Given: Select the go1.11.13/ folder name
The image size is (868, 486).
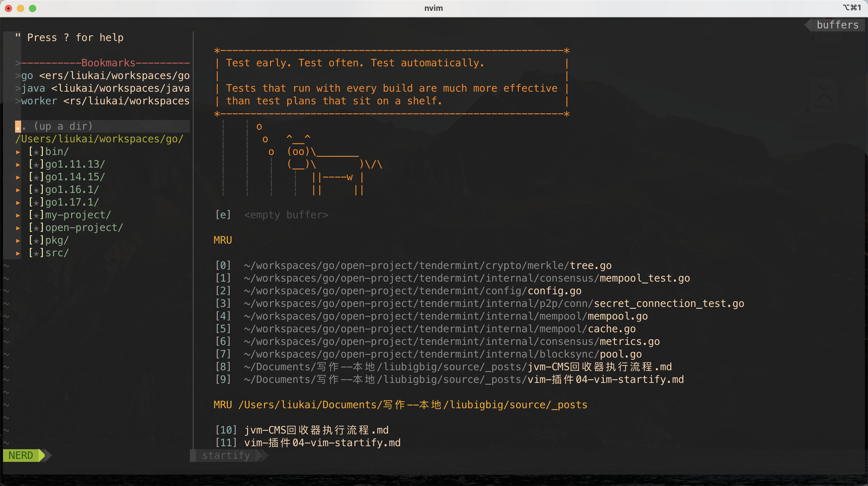Looking at the screenshot, I should 75,165.
